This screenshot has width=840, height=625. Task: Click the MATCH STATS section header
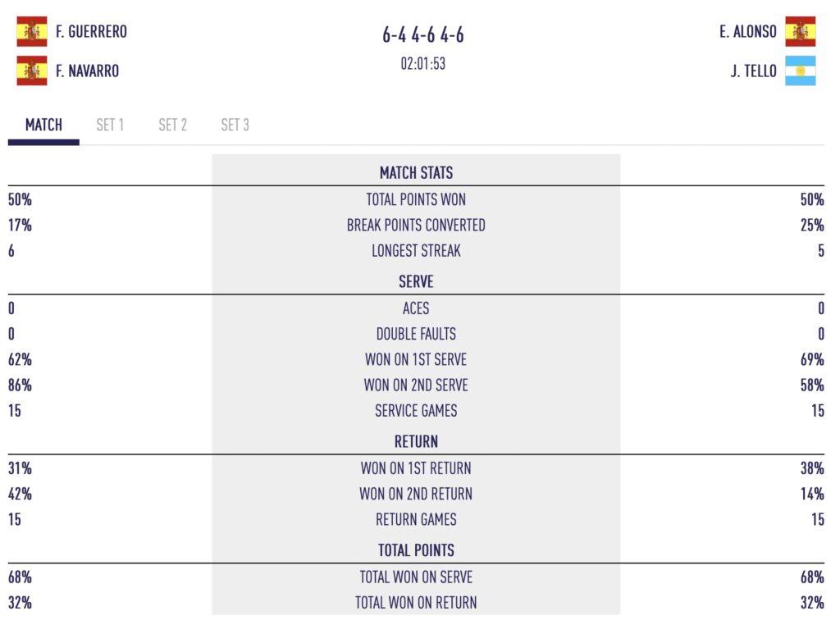tap(416, 172)
